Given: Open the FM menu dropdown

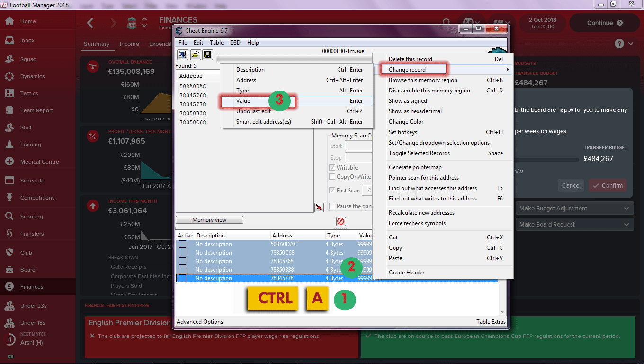Looking at the screenshot, I should [x=501, y=23].
